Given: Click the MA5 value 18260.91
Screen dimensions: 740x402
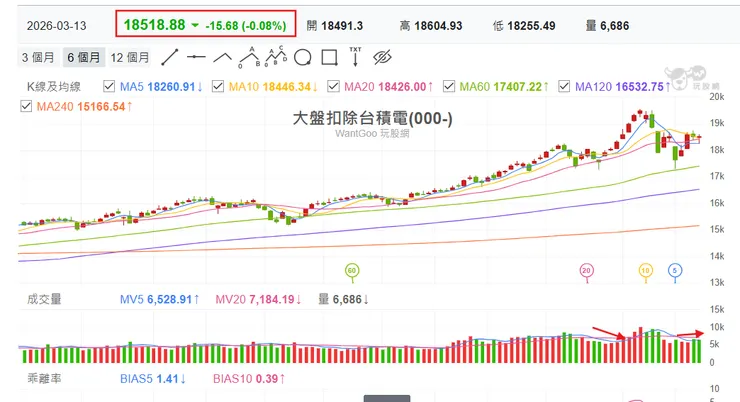Looking at the screenshot, I should pyautogui.click(x=171, y=87).
